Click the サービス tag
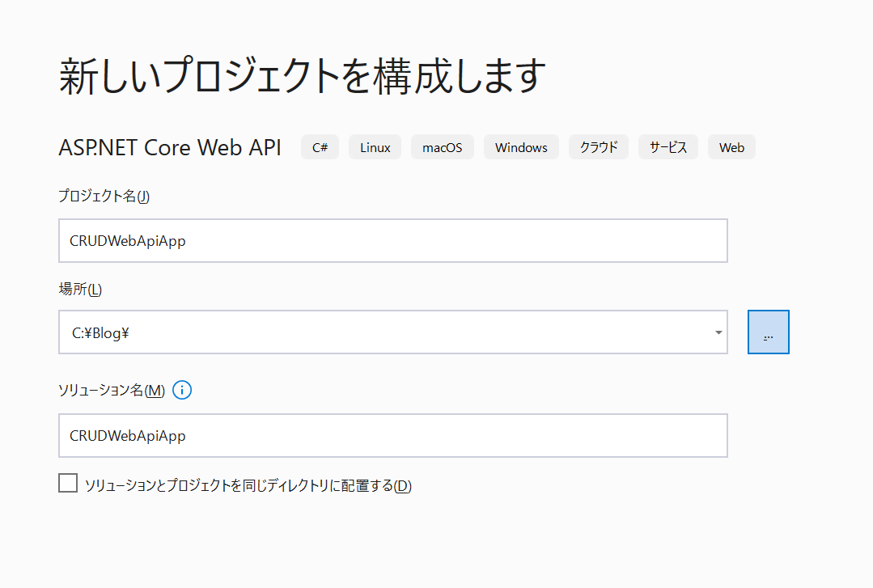 pyautogui.click(x=668, y=147)
